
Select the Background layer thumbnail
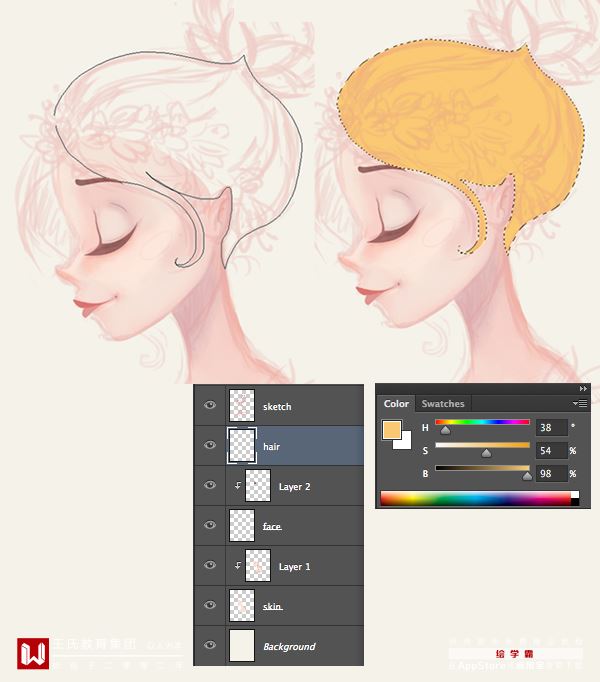[242, 645]
